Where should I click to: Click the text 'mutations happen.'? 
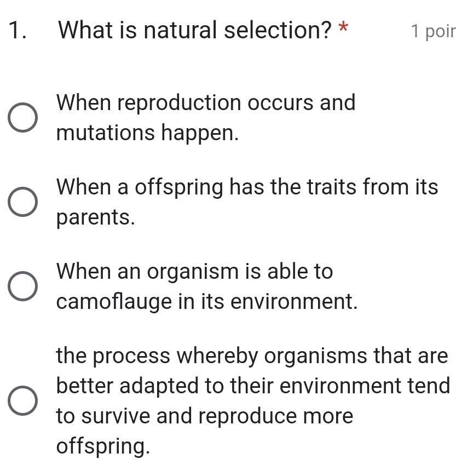(x=147, y=133)
